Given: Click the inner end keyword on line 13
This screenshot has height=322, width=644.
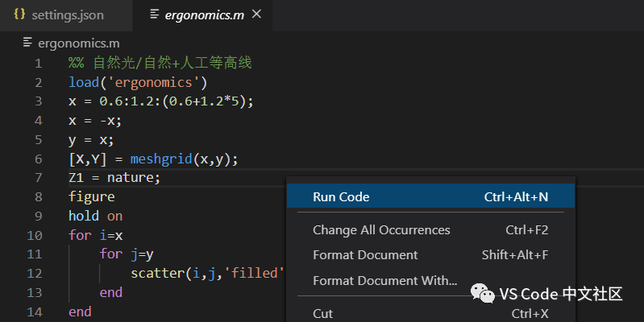Looking at the screenshot, I should point(111,292).
